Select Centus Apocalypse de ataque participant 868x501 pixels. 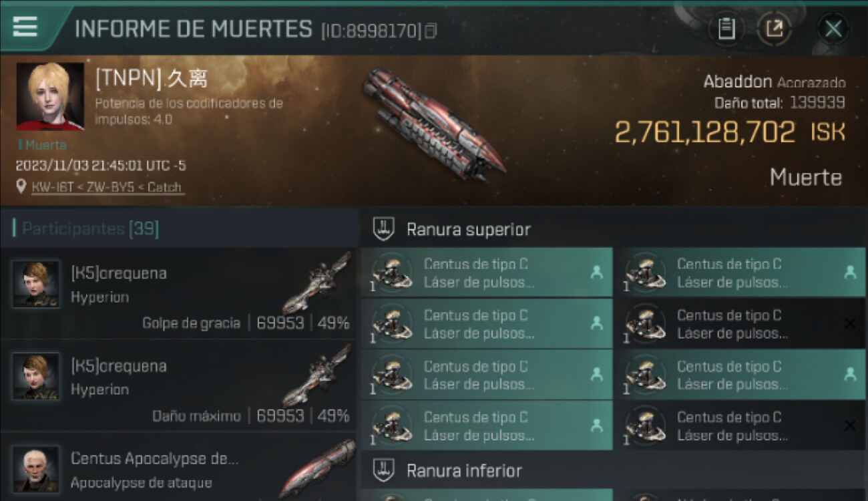[179, 467]
